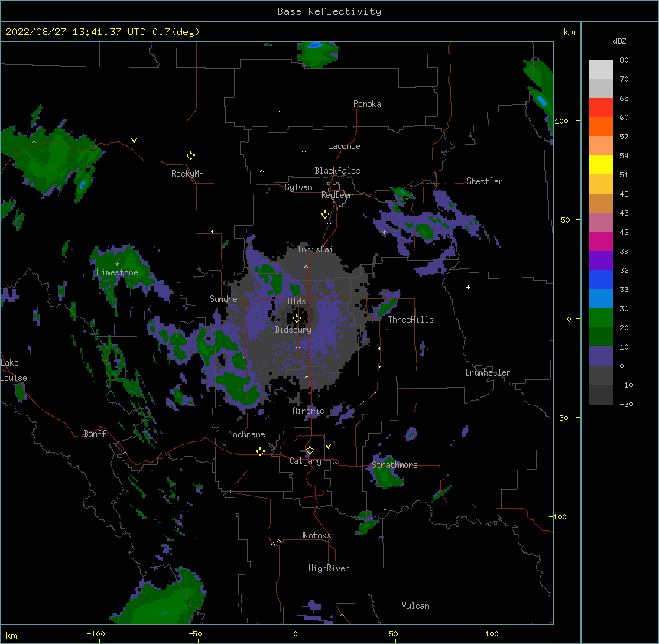Click the km label in the top-right corner

[x=569, y=32]
